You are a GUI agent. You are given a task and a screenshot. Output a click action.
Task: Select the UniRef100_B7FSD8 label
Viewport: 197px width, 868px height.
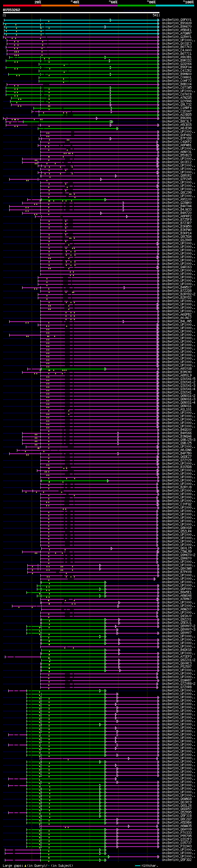point(176,139)
